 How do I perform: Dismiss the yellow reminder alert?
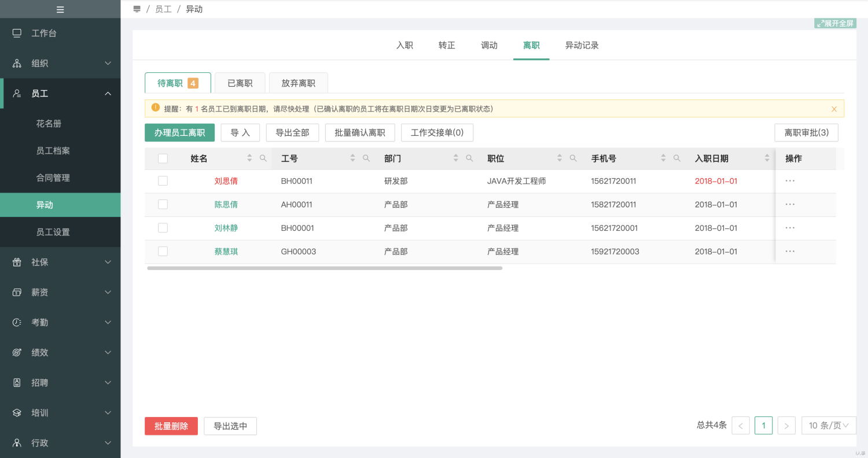pyautogui.click(x=834, y=109)
